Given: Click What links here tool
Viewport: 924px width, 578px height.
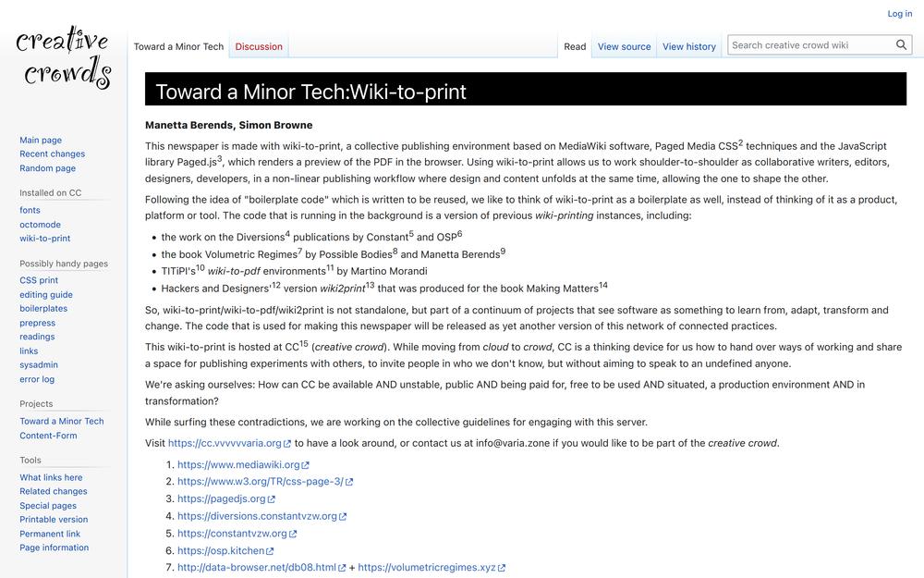Looking at the screenshot, I should pos(51,477).
